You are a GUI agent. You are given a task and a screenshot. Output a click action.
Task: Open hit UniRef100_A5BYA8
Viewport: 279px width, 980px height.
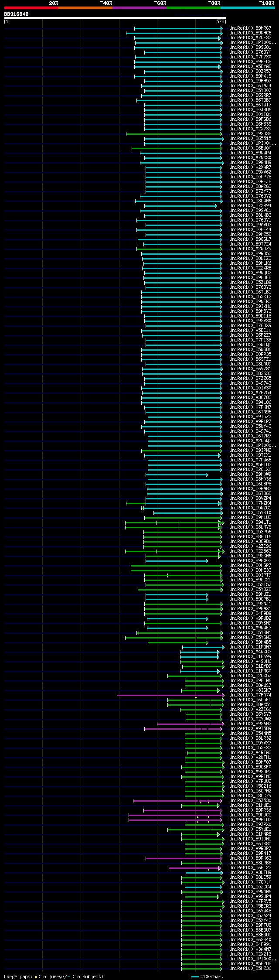click(250, 66)
